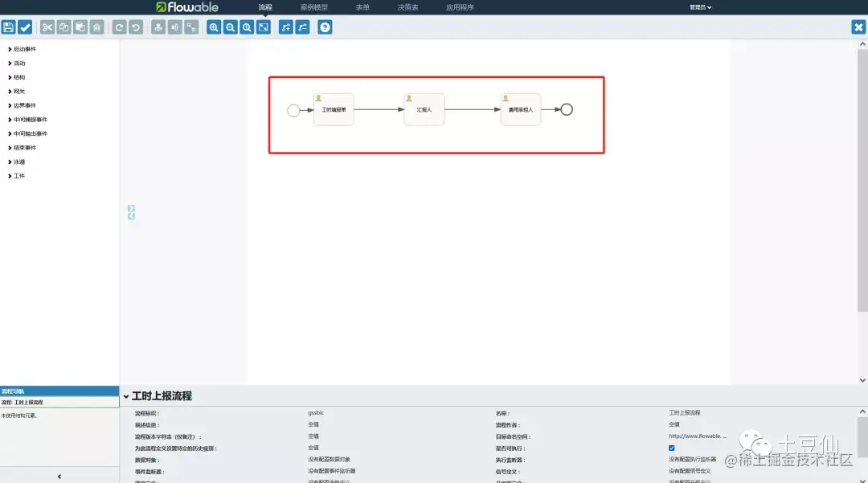Select the 汇报人 user task node
This screenshot has width=868, height=483.
click(x=424, y=109)
